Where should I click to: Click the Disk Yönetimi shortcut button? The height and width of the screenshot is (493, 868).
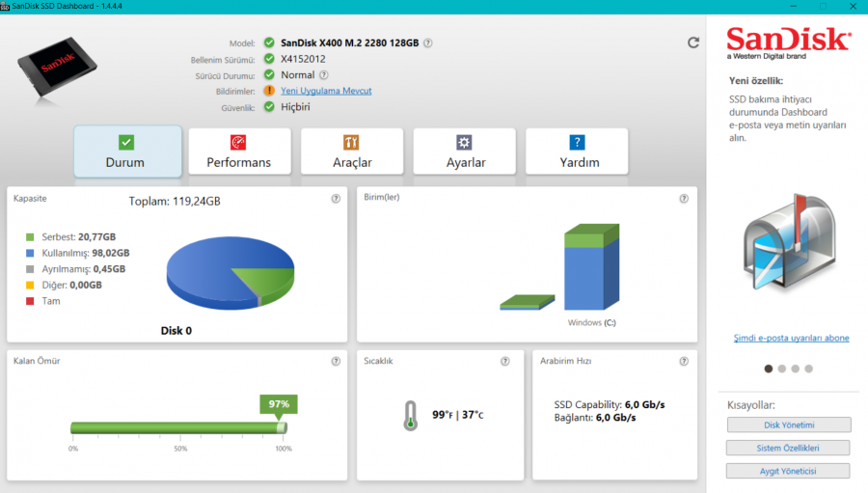789,425
